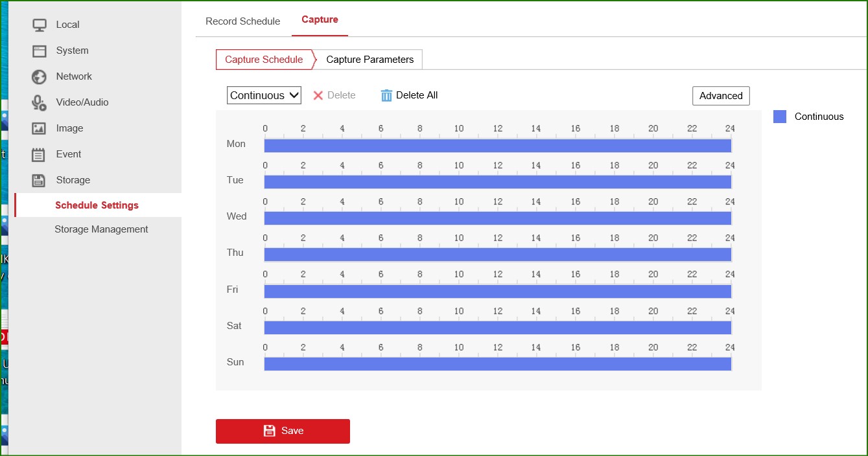Click the Video/Audio microphone icon
Image resolution: width=868 pixels, height=456 pixels.
coord(40,102)
